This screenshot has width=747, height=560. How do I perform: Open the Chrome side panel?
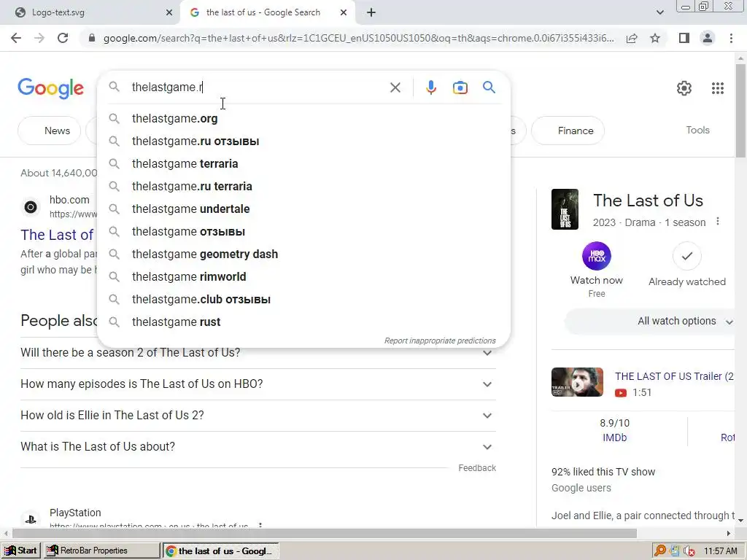684,38
